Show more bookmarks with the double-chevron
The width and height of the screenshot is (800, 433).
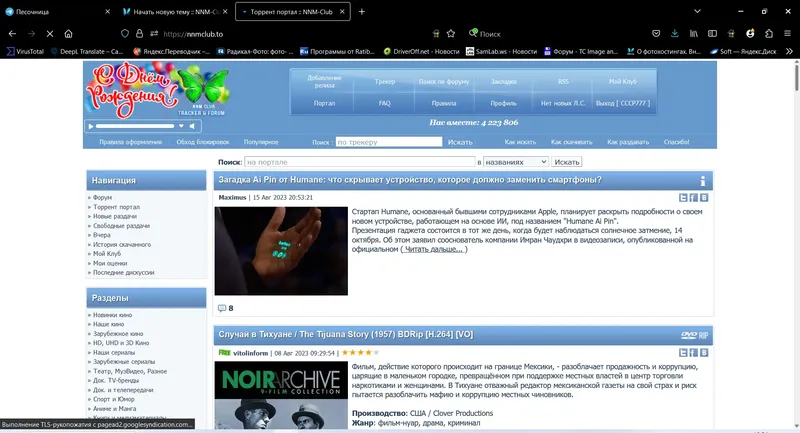tap(789, 52)
